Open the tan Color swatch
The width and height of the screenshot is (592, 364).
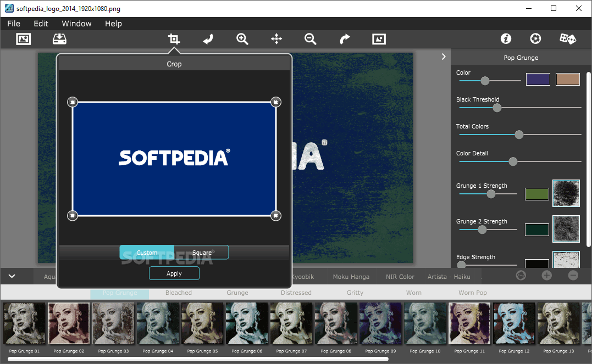point(567,79)
